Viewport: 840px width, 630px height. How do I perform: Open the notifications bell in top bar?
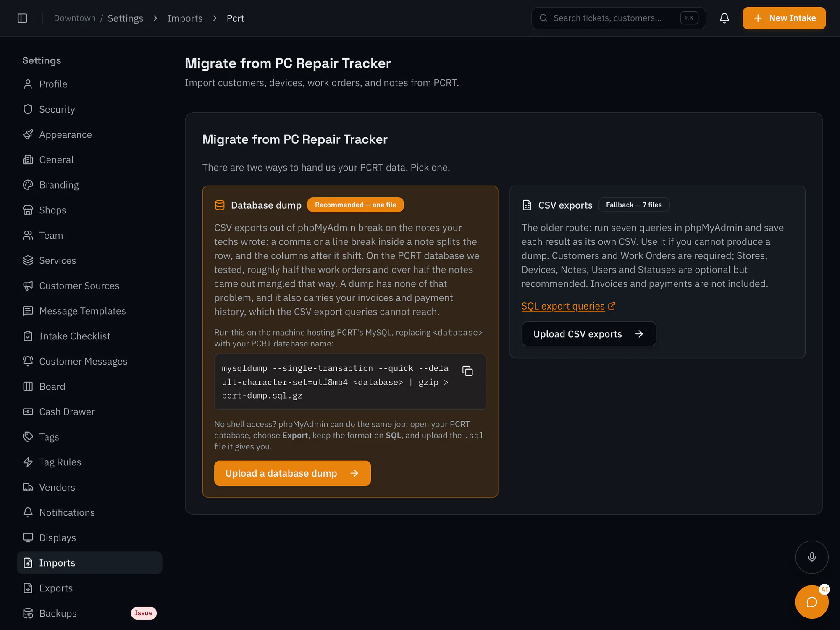pyautogui.click(x=724, y=18)
